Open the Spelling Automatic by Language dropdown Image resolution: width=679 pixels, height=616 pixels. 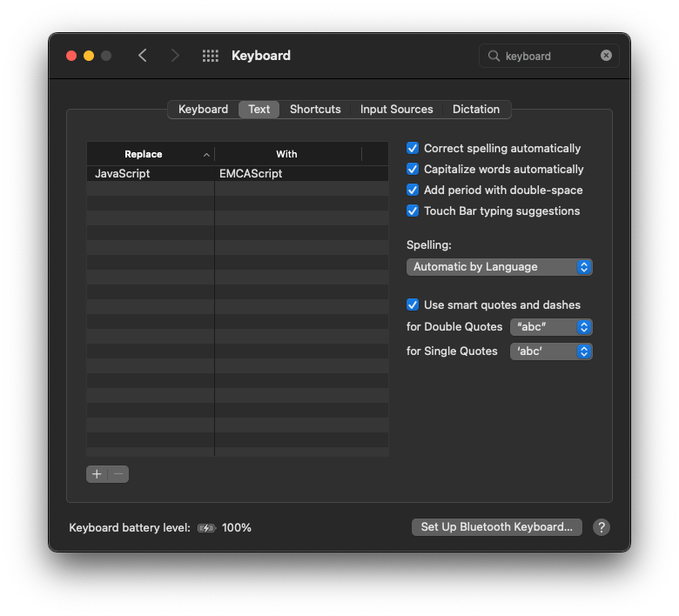tap(500, 266)
